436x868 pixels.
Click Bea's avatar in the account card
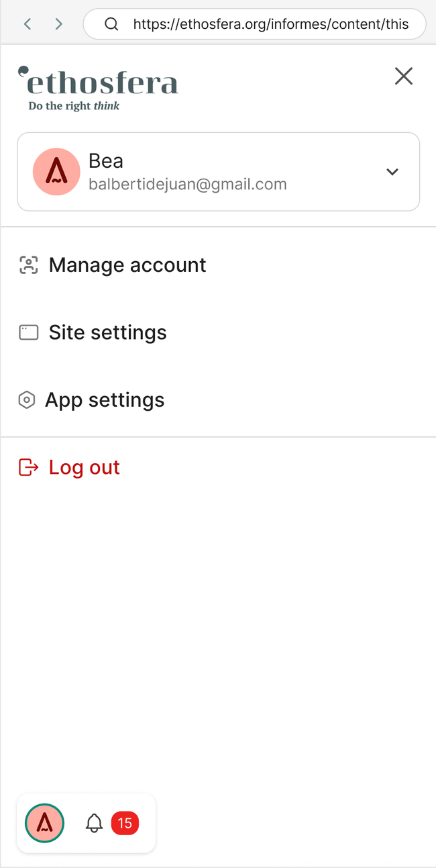pos(56,172)
